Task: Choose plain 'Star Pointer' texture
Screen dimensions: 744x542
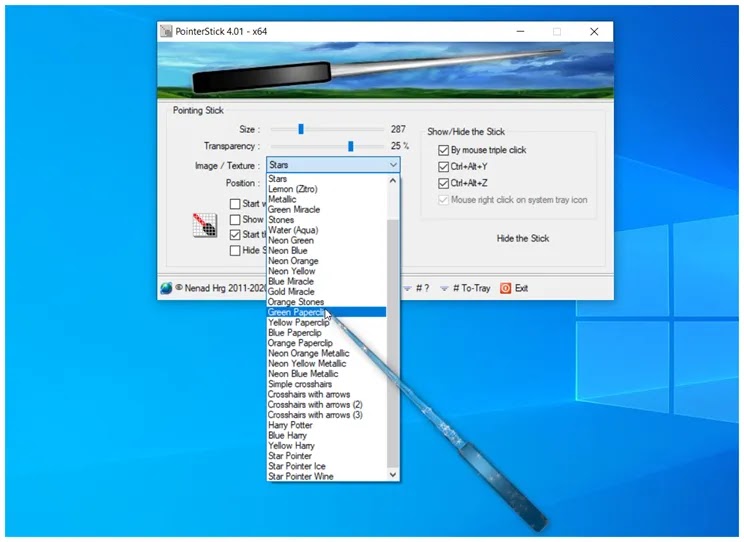Action: (x=326, y=456)
